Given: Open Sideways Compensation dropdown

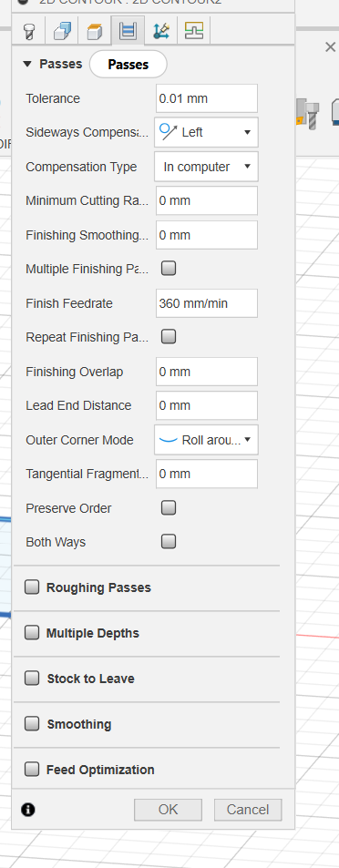Looking at the screenshot, I should [x=206, y=132].
